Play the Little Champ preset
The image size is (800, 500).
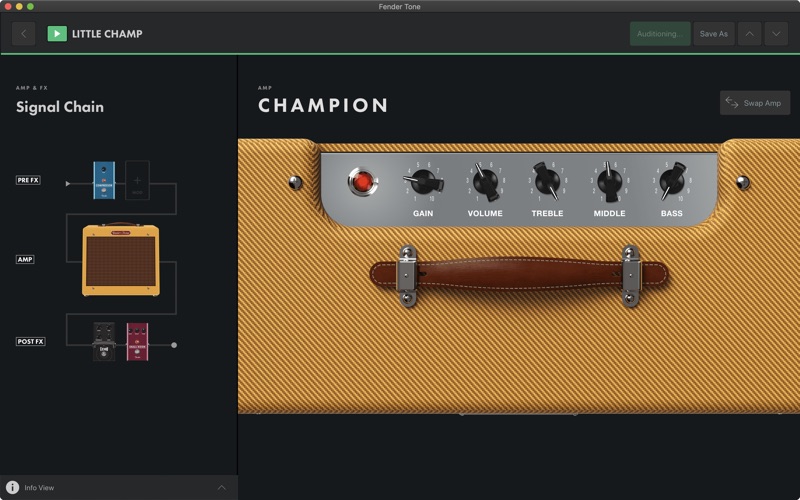pyautogui.click(x=57, y=34)
